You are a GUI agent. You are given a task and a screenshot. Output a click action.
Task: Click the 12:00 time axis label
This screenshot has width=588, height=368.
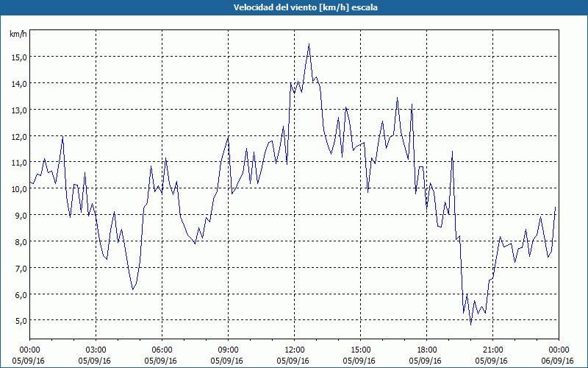tap(295, 350)
